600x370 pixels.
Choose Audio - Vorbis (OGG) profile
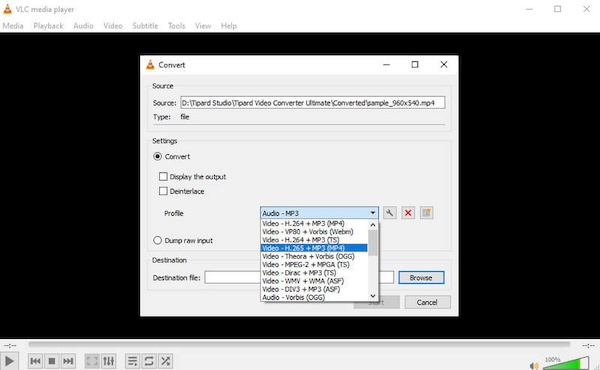pyautogui.click(x=314, y=297)
